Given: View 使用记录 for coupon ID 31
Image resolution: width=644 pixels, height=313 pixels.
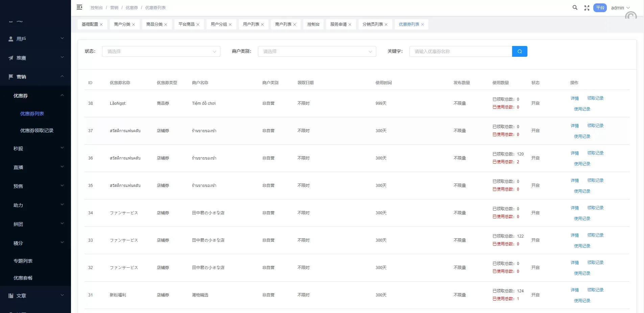Looking at the screenshot, I should pos(582,300).
